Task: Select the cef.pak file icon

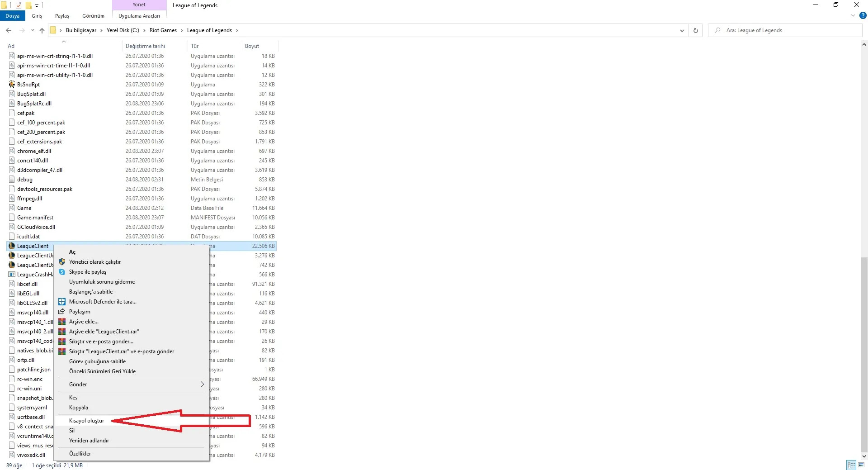Action: (x=12, y=113)
